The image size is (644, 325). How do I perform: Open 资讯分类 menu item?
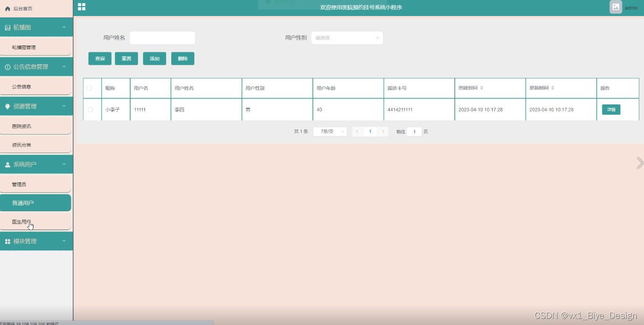click(x=36, y=145)
